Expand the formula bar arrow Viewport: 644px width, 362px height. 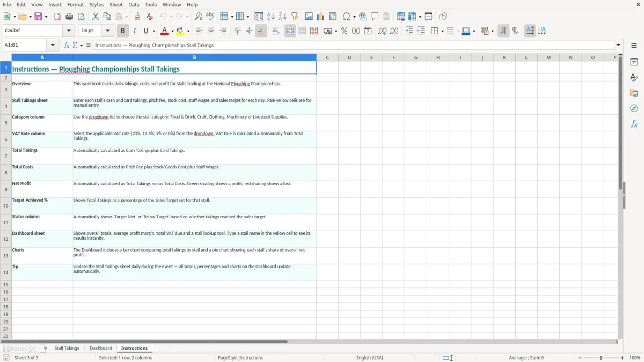[x=618, y=46]
